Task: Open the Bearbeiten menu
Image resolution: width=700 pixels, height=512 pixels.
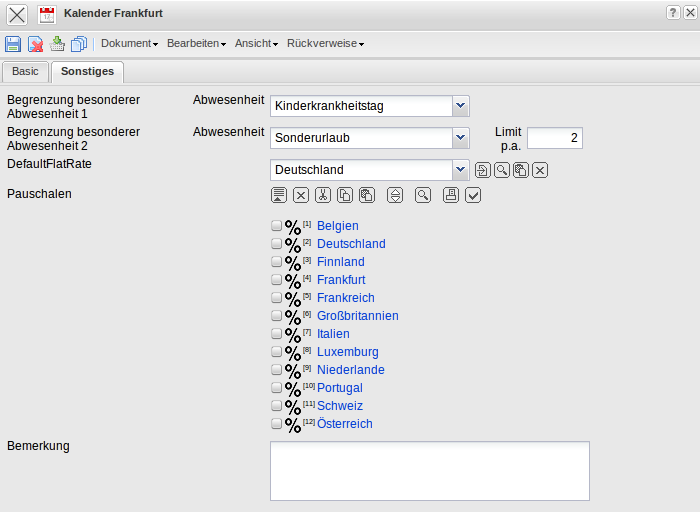Action: pyautogui.click(x=196, y=44)
